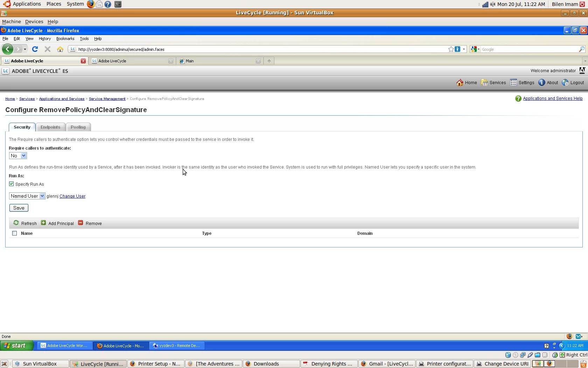Image resolution: width=588 pixels, height=368 pixels.
Task: Open VirtualBox Devices menu
Action: click(x=34, y=22)
